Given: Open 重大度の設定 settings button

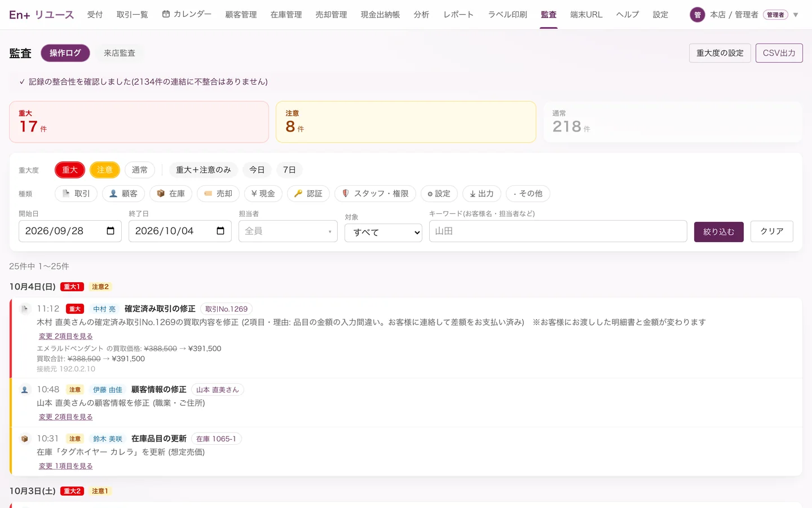Looking at the screenshot, I should tap(720, 53).
